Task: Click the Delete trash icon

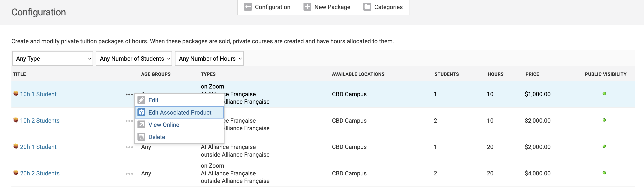Action: pos(141,137)
